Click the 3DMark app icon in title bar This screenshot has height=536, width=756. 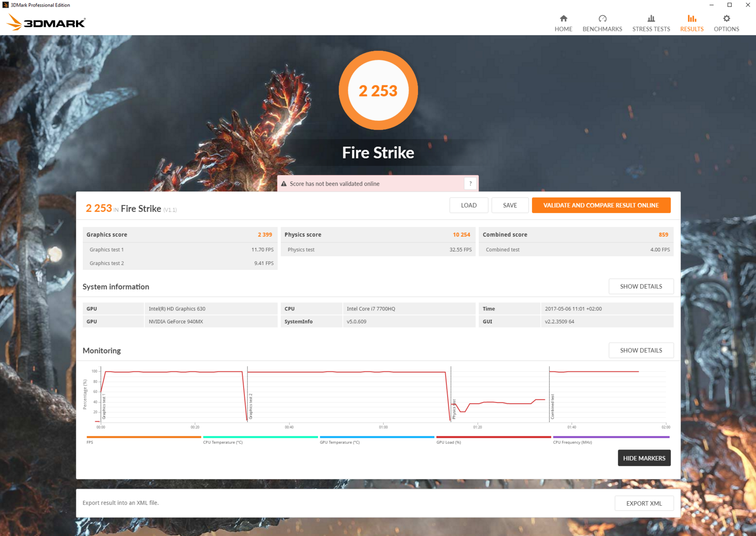click(x=5, y=5)
